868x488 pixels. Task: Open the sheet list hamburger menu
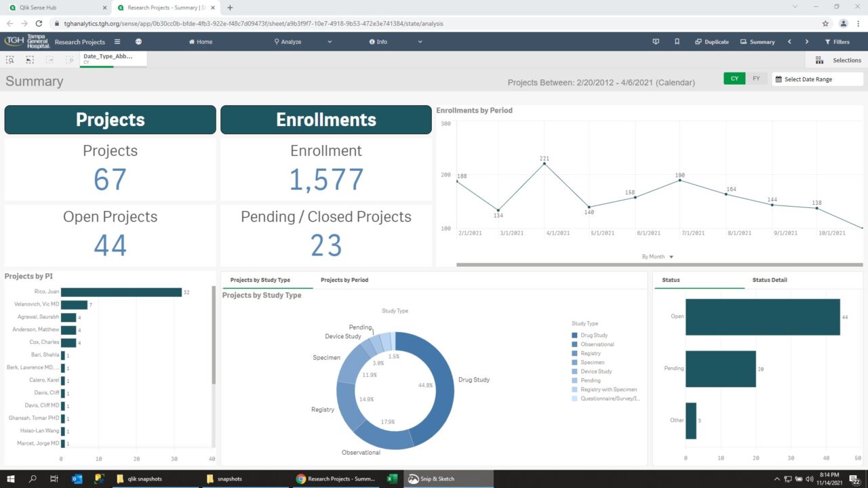117,41
